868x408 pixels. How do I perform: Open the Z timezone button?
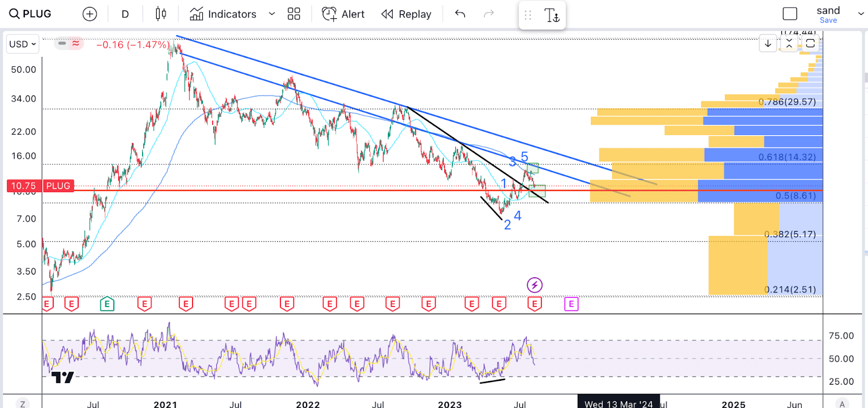22,404
